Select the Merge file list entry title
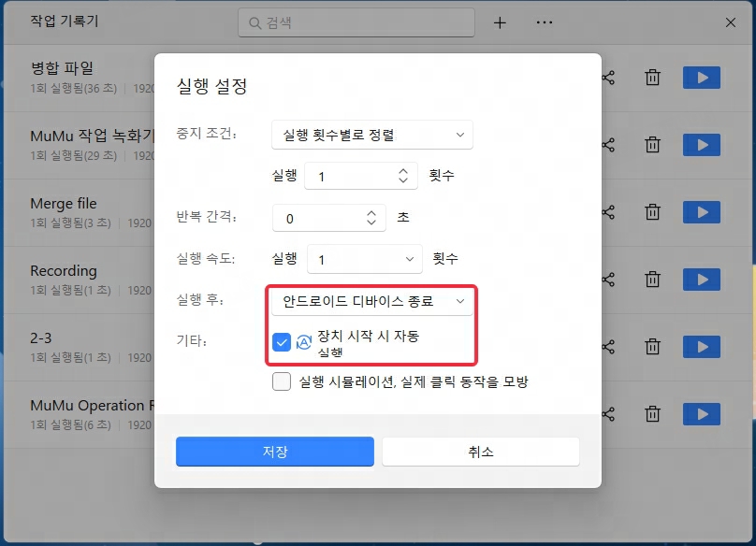Image resolution: width=756 pixels, height=546 pixels. (x=64, y=204)
